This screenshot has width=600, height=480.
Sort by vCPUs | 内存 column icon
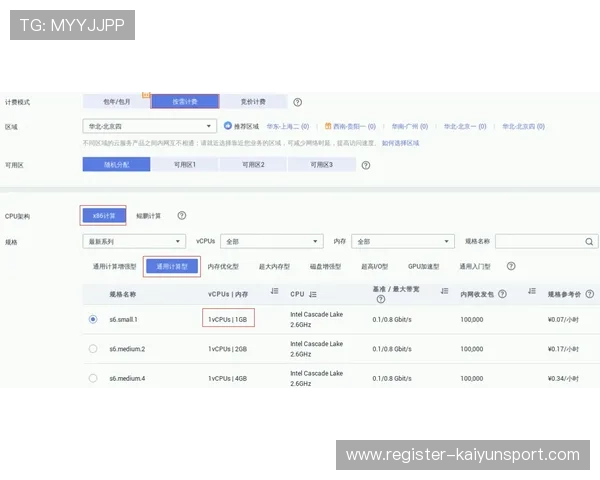[x=274, y=291]
